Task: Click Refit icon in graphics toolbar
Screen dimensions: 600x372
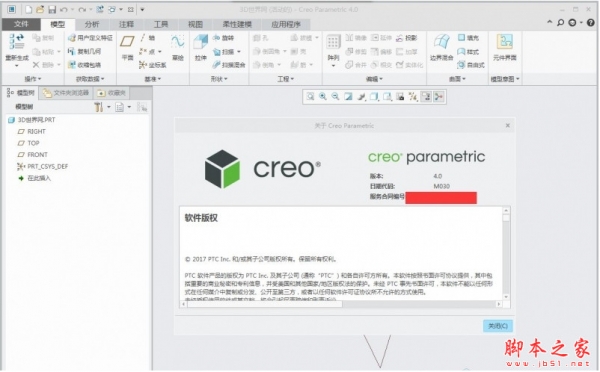Action: tap(310, 97)
